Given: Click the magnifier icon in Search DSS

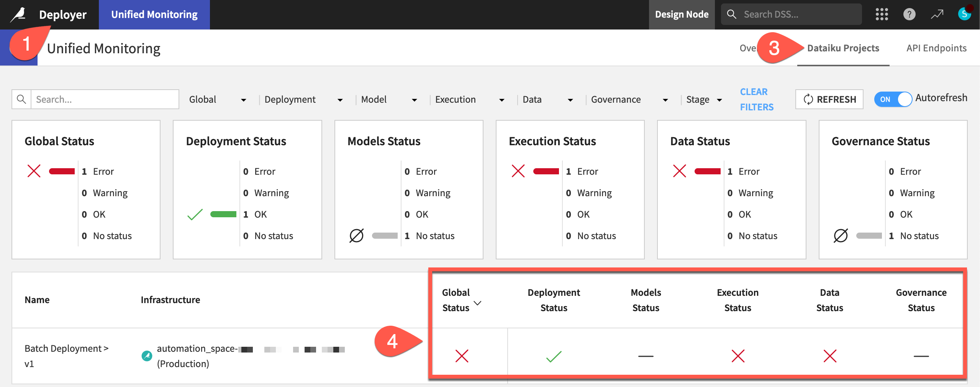Looking at the screenshot, I should tap(731, 14).
